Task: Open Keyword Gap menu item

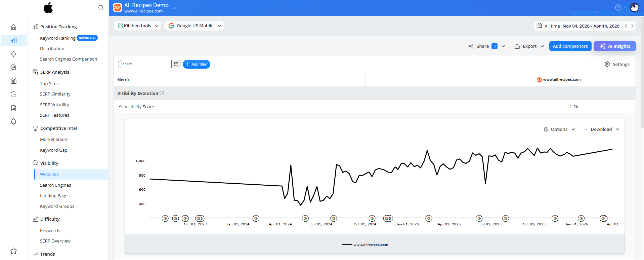Action: pos(54,150)
